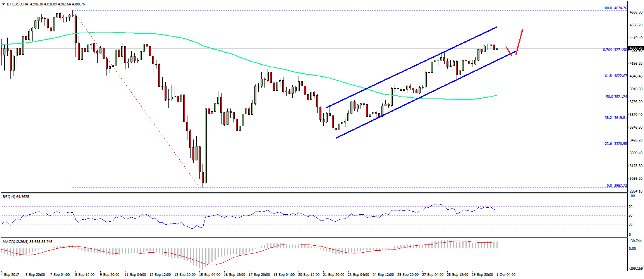Click the 13 Sep 20:00 time label
This screenshot has width=644, height=279.
point(185,275)
